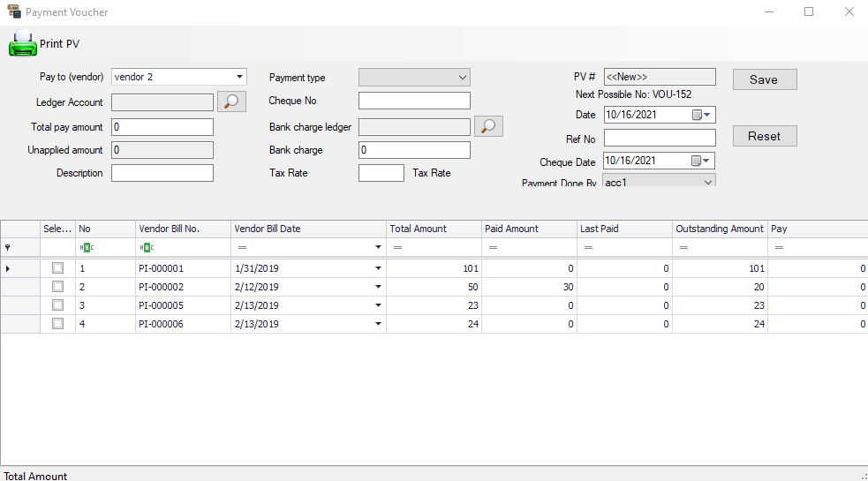Click the Print PV printer icon

22,43
